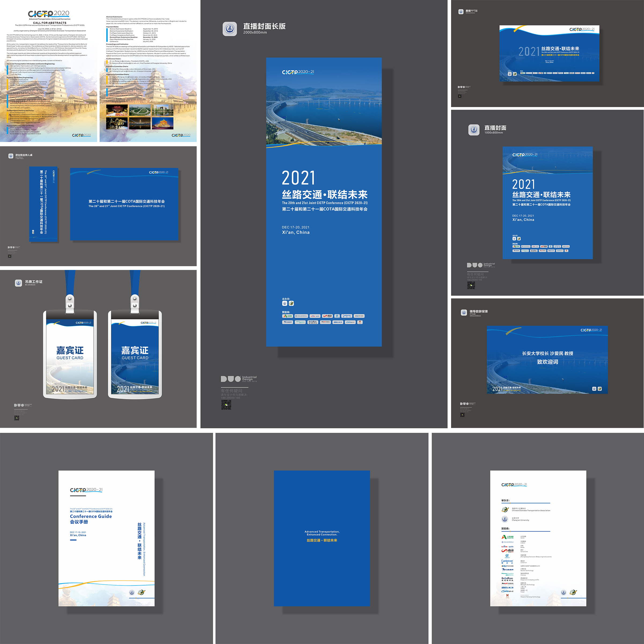Click the Conference Guide title on white cover
This screenshot has height=644, width=644.
pos(91,516)
